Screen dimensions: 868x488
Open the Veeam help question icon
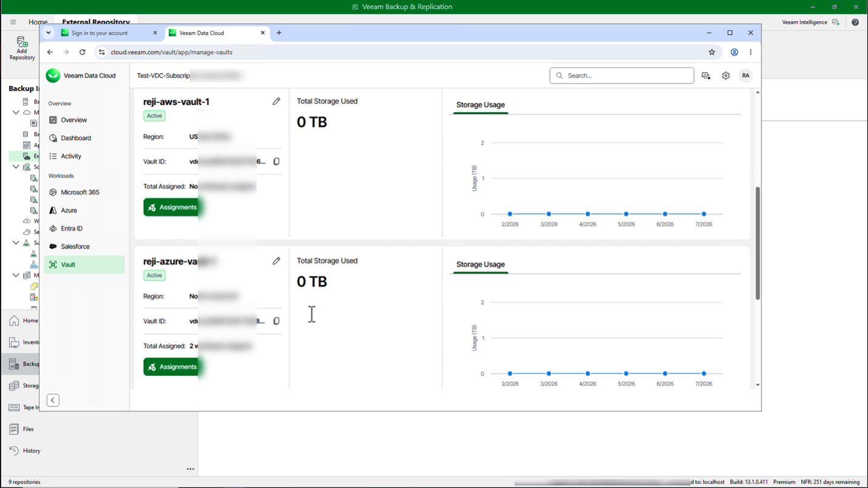pos(855,22)
